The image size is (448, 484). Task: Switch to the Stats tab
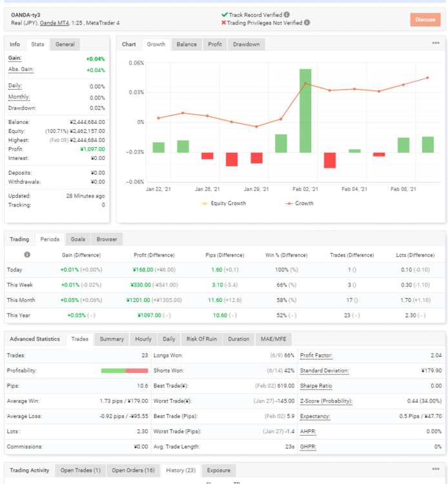37,45
